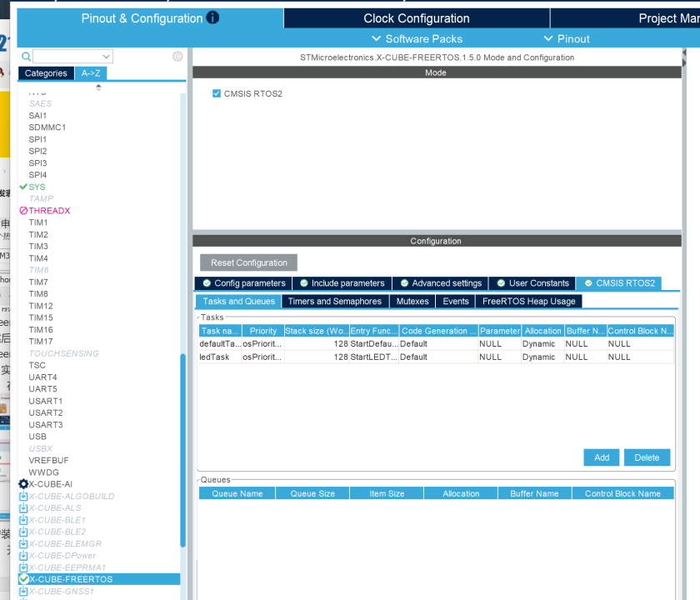This screenshot has height=600, width=700.
Task: Click the green check next to SYS
Action: (x=23, y=187)
